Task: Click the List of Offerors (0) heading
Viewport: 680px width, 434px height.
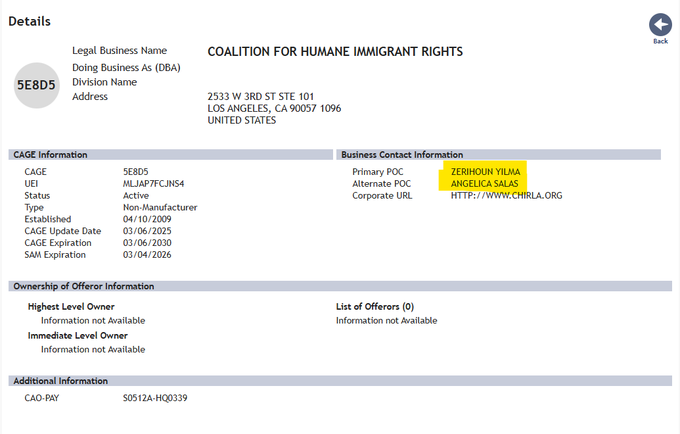Action: pyautogui.click(x=375, y=306)
